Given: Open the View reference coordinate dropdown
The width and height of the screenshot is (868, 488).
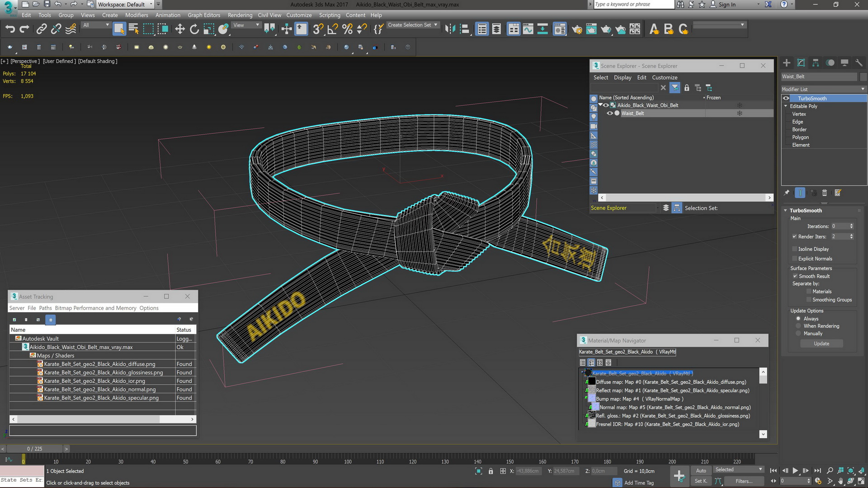Looking at the screenshot, I should click(246, 25).
